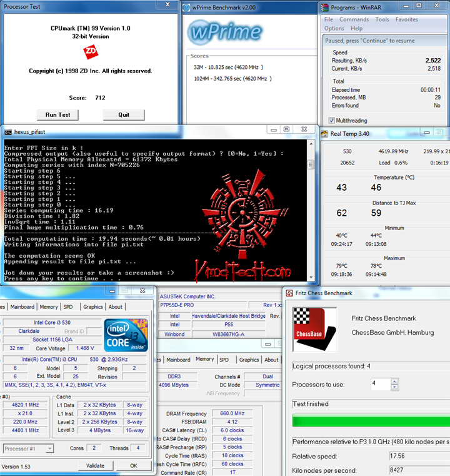Click the 4620.1 MHz core speed value
Viewport: 450px width, 476px height.
pos(26,405)
